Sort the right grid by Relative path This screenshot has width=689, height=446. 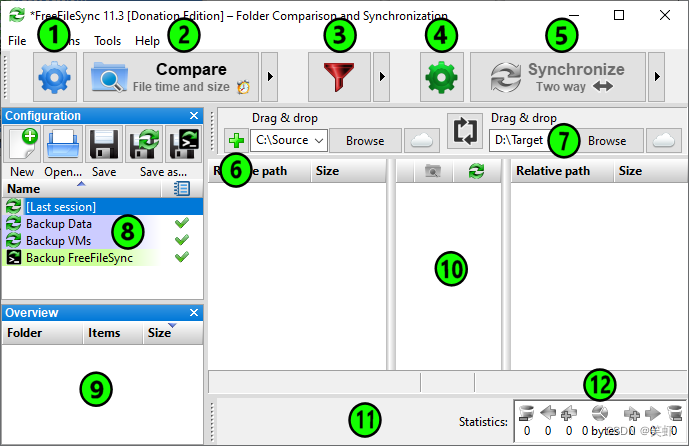click(562, 171)
